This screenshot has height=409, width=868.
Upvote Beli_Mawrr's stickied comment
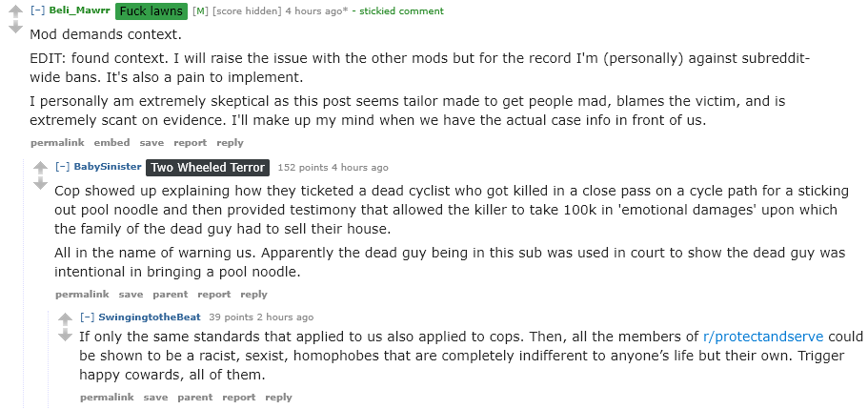click(x=16, y=11)
